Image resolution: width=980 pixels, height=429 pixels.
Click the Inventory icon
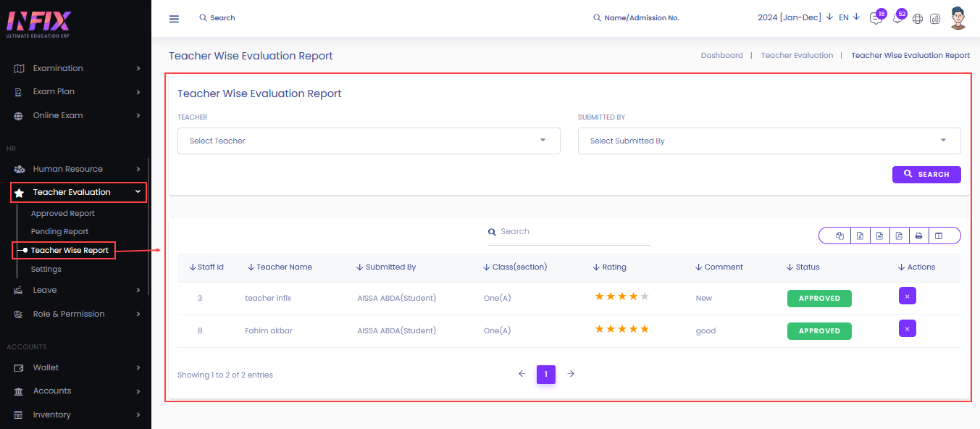[19, 415]
